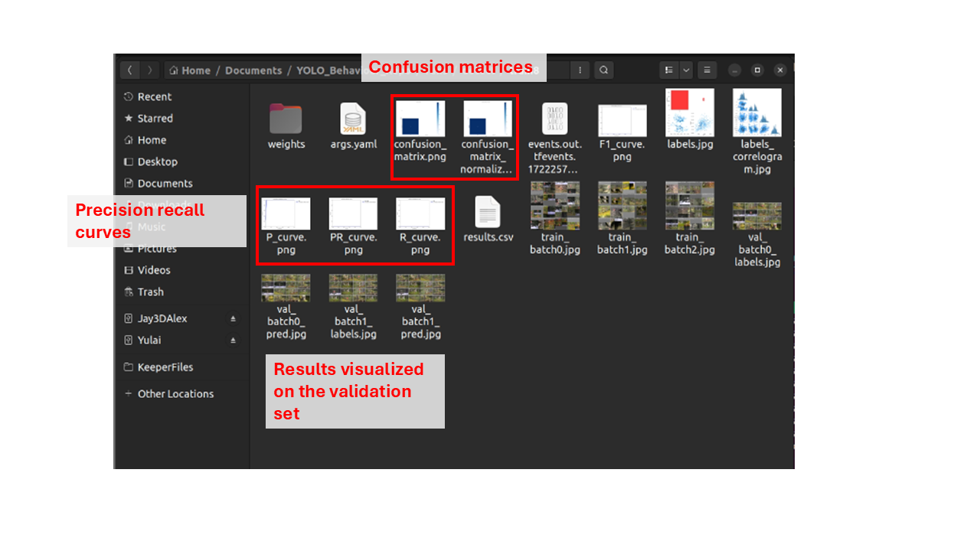Switch to list view toggle button
Screen dimensions: 980x551
(669, 70)
